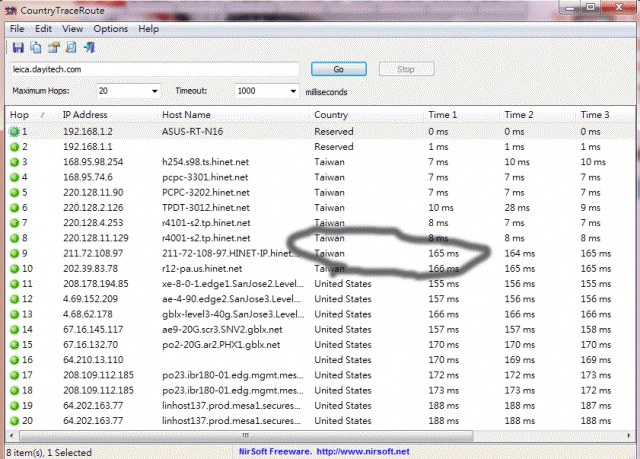Click the horizontal scrollbar thumb

[246, 436]
